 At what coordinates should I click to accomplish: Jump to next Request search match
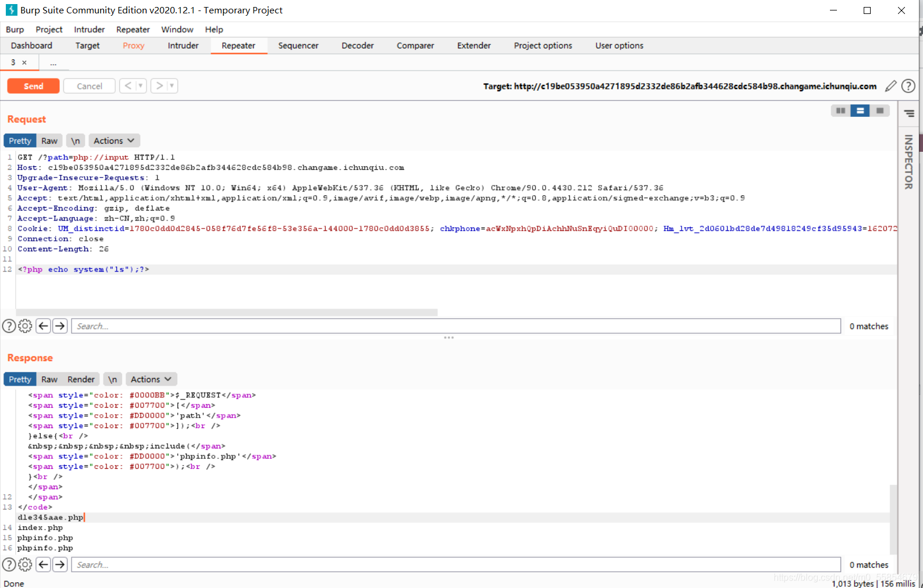60,326
